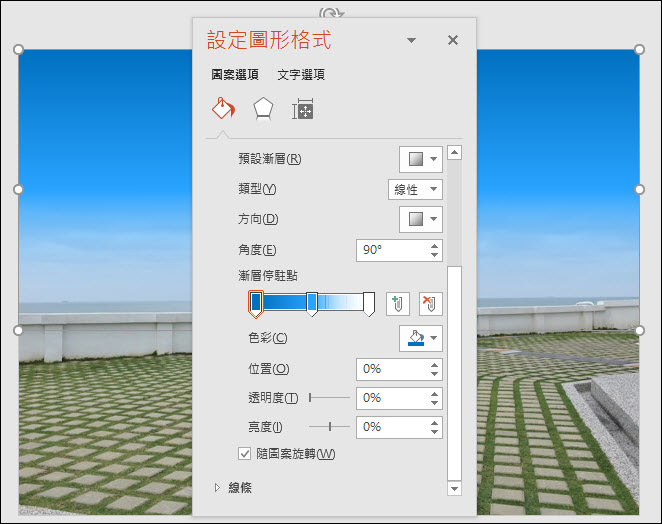The height and width of the screenshot is (524, 662).
Task: Close the 設定圖形格式 pane
Action: click(x=453, y=40)
